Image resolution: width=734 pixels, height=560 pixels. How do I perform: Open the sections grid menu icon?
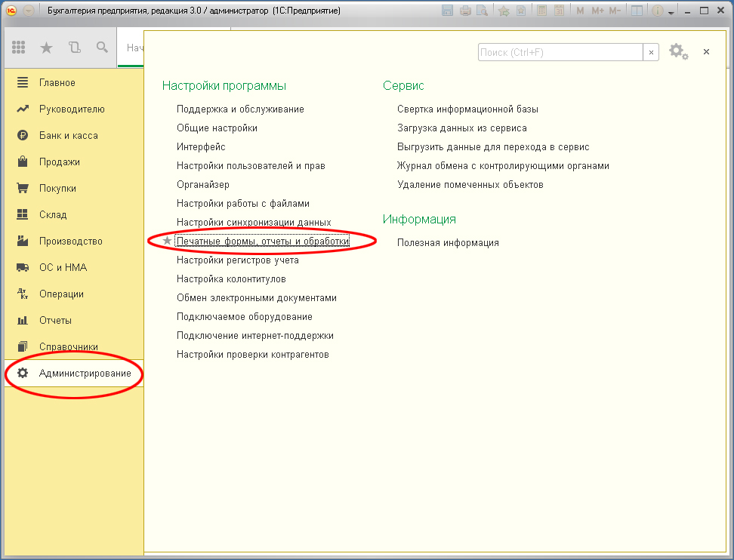(x=18, y=47)
